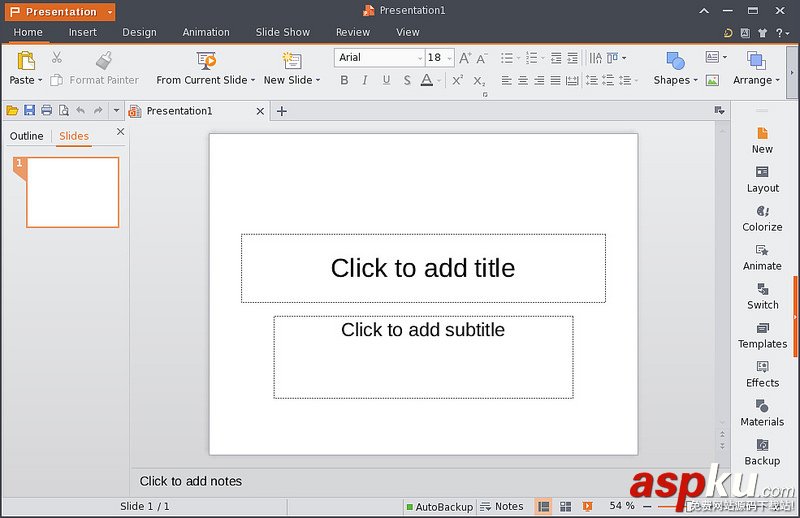Click the Cut scissors icon

click(x=57, y=58)
